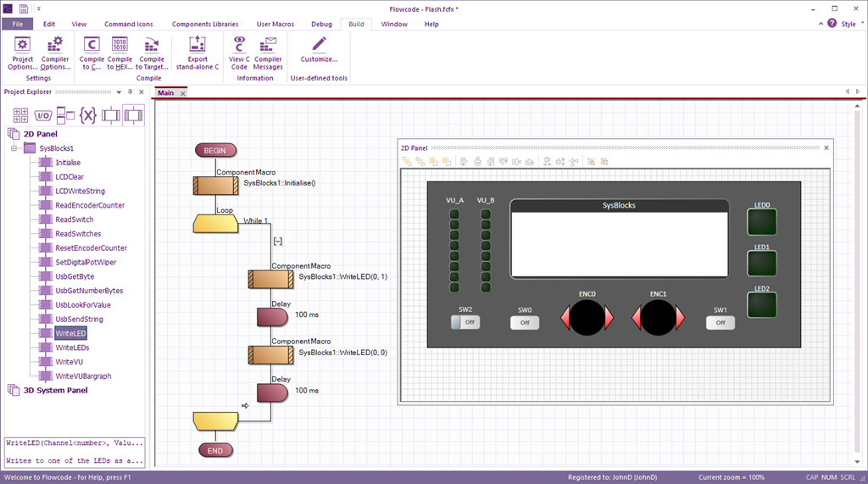
Task: Switch to the Components Libraries tab
Action: coord(205,24)
